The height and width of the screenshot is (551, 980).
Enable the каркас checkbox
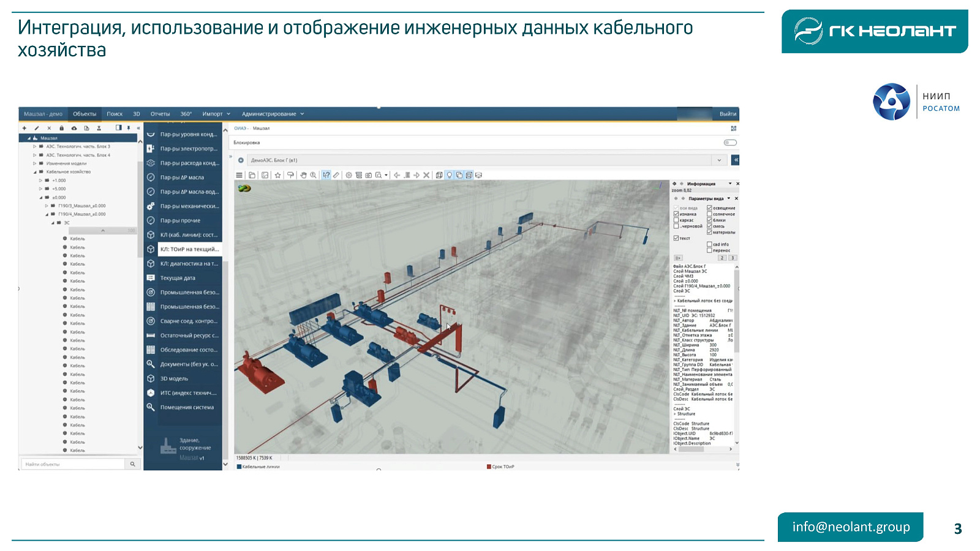point(676,220)
